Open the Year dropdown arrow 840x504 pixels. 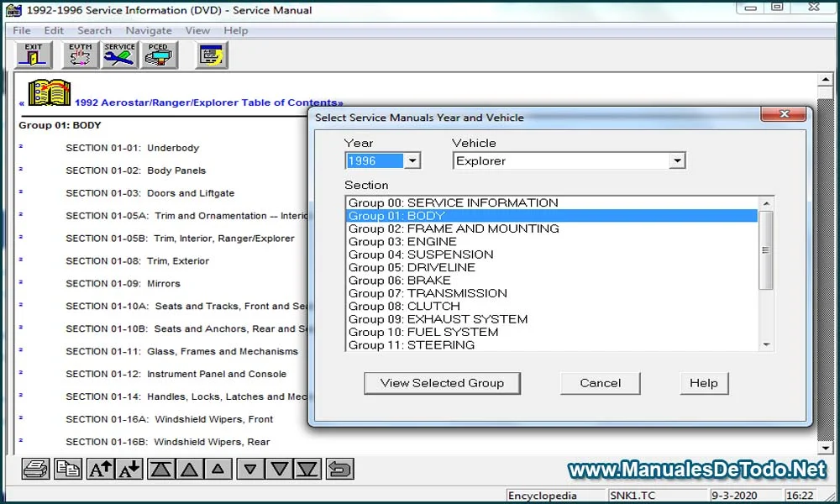pos(412,160)
